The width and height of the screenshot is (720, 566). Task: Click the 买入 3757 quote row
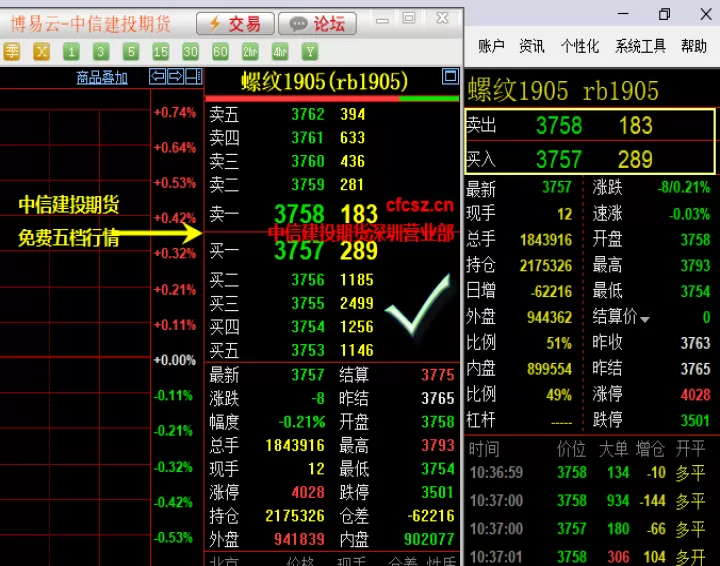(590, 157)
